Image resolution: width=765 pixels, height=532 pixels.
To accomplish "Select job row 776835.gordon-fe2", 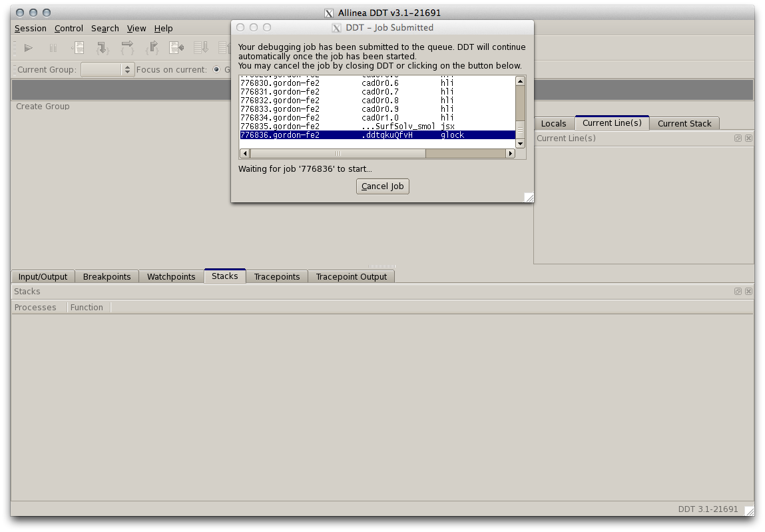I will pos(378,127).
